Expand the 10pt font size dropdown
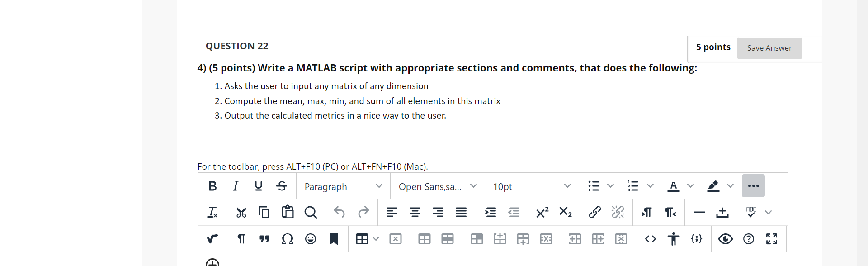The height and width of the screenshot is (266, 868). pos(532,186)
